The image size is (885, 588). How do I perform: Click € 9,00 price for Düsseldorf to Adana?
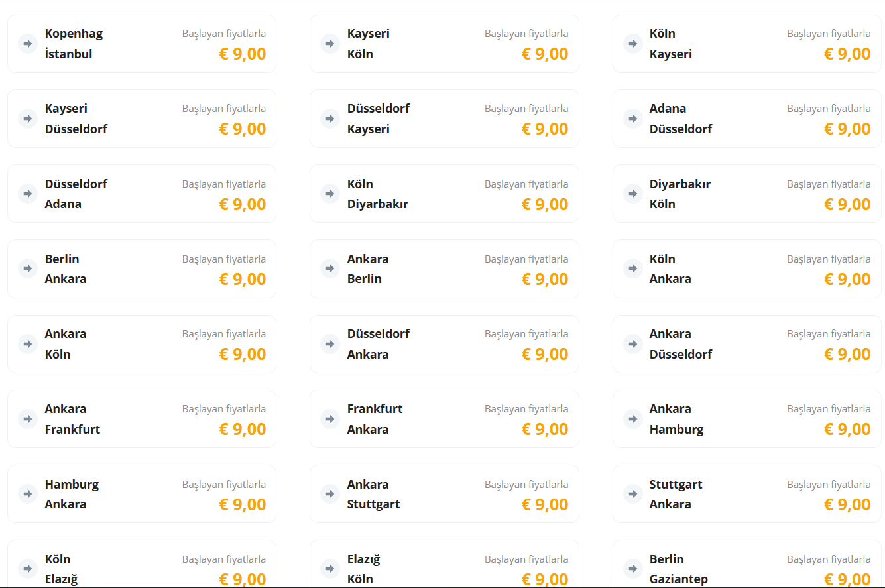242,204
